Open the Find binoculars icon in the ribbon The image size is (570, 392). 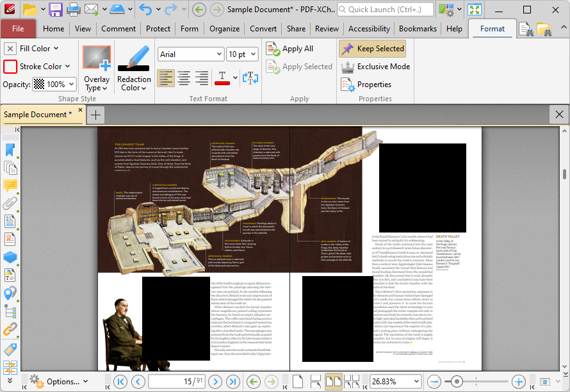pos(526,29)
